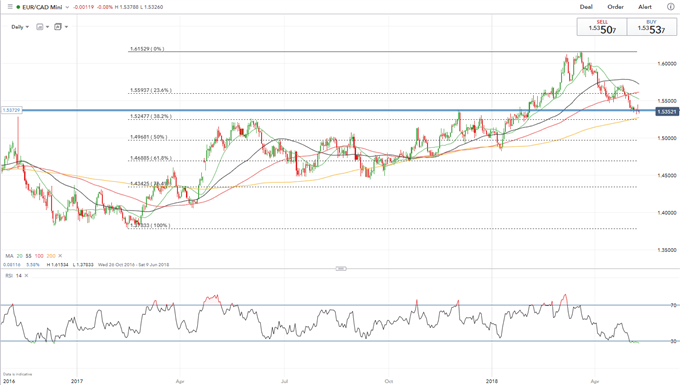
Task: Open the hamburger menu beside EUR/CAD Mini
Action: (10, 7)
